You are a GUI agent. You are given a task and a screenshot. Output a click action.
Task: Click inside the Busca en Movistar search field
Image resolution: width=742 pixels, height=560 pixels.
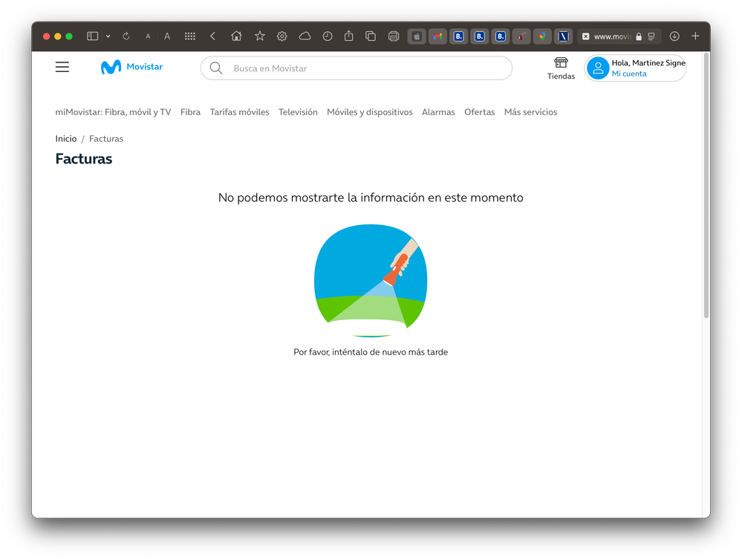pyautogui.click(x=357, y=68)
